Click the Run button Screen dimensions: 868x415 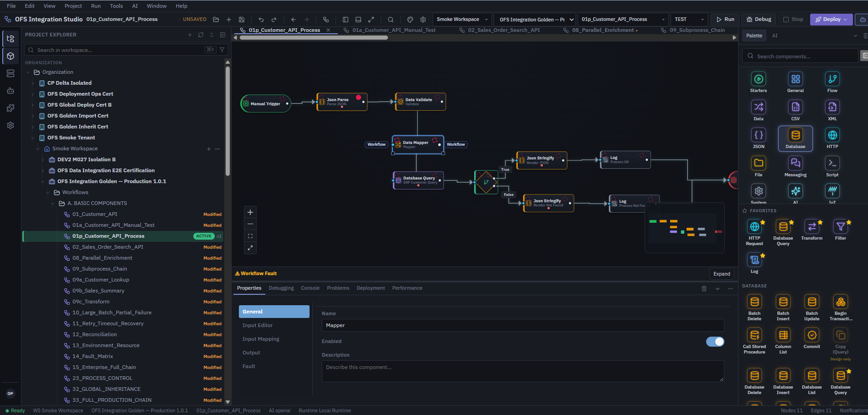click(x=725, y=20)
